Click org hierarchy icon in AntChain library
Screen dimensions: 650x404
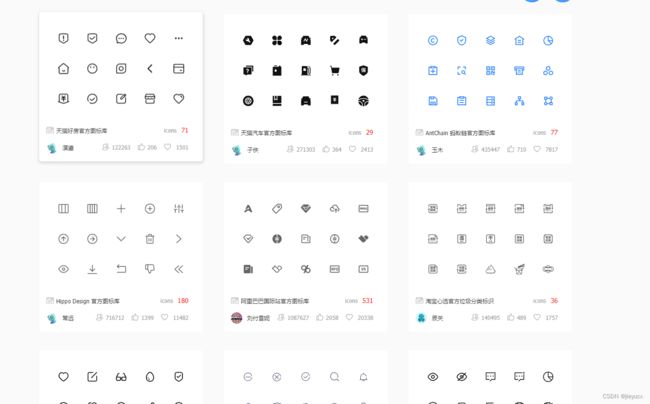519,101
